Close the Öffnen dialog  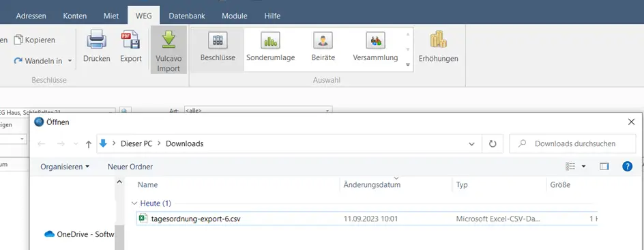[631, 122]
